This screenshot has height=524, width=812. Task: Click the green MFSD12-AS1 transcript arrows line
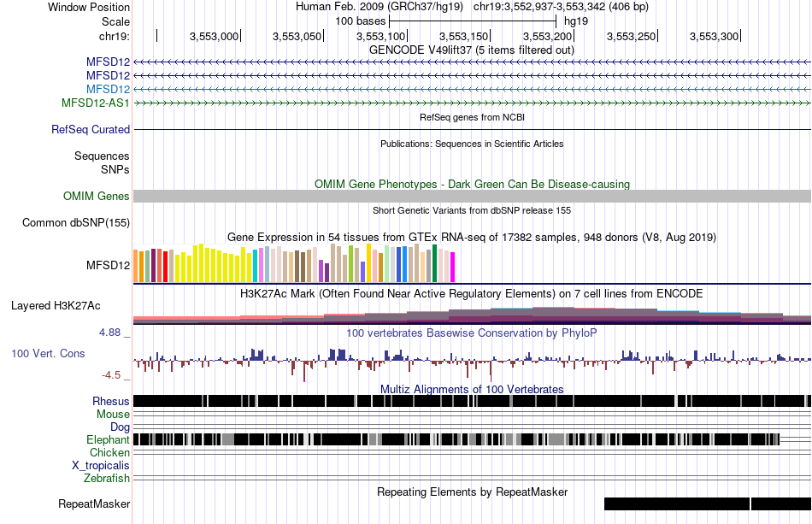[473, 103]
